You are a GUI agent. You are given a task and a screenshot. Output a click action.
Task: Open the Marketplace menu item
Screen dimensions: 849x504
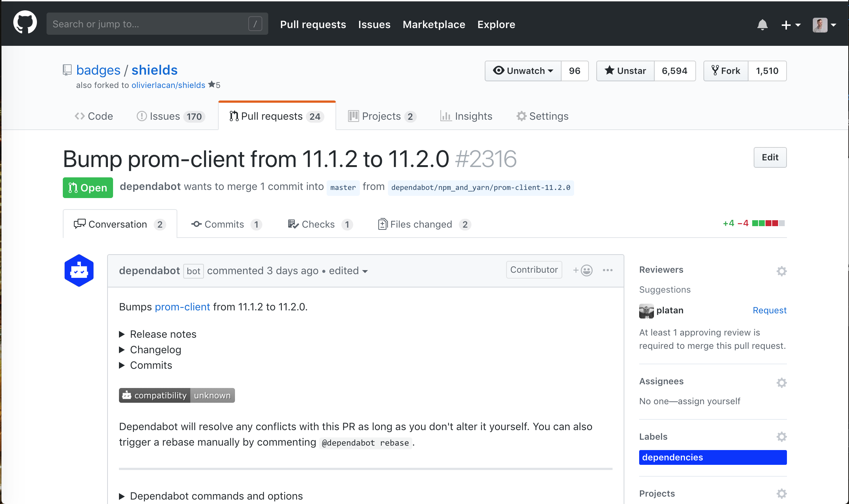[x=434, y=24]
